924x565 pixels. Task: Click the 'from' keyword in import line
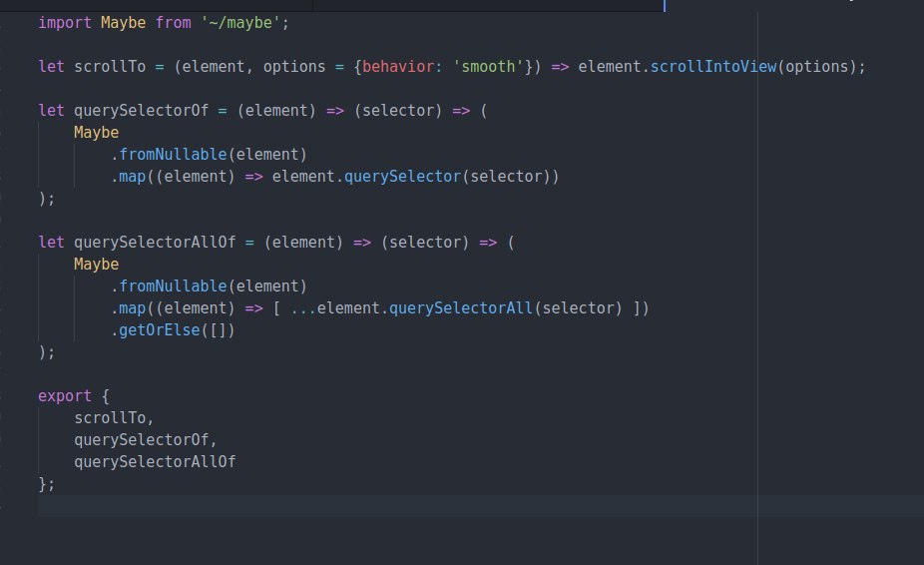174,23
